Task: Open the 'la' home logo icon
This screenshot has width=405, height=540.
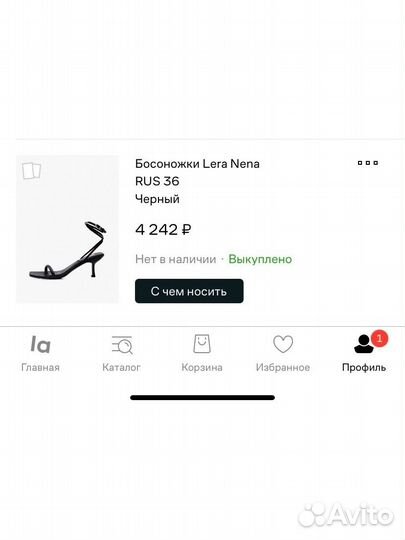Action: 41,344
